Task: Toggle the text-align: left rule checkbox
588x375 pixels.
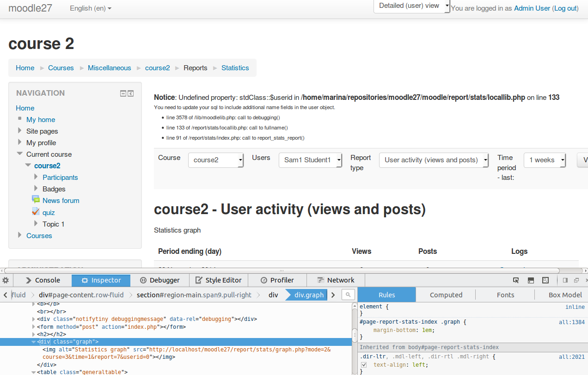Action: click(x=364, y=365)
